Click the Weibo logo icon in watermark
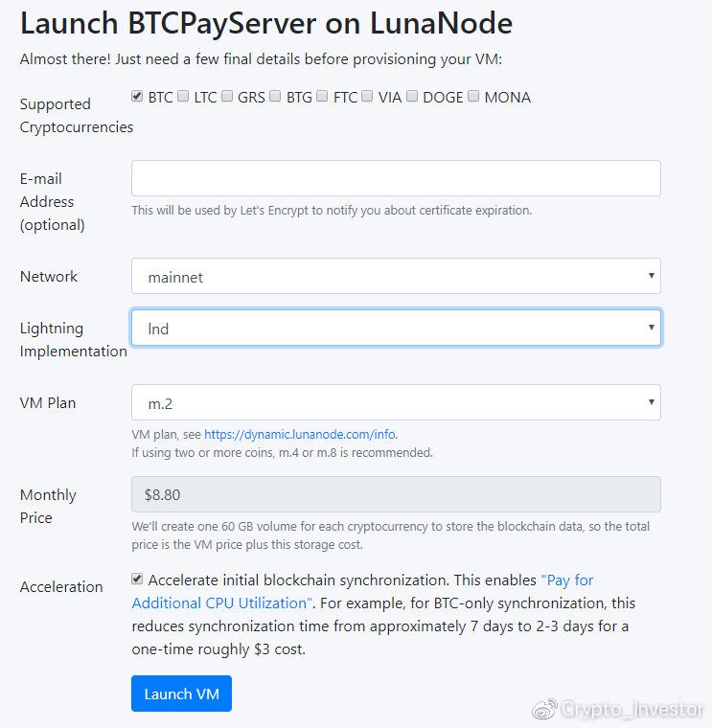Screen dimensions: 712x728 [545, 710]
